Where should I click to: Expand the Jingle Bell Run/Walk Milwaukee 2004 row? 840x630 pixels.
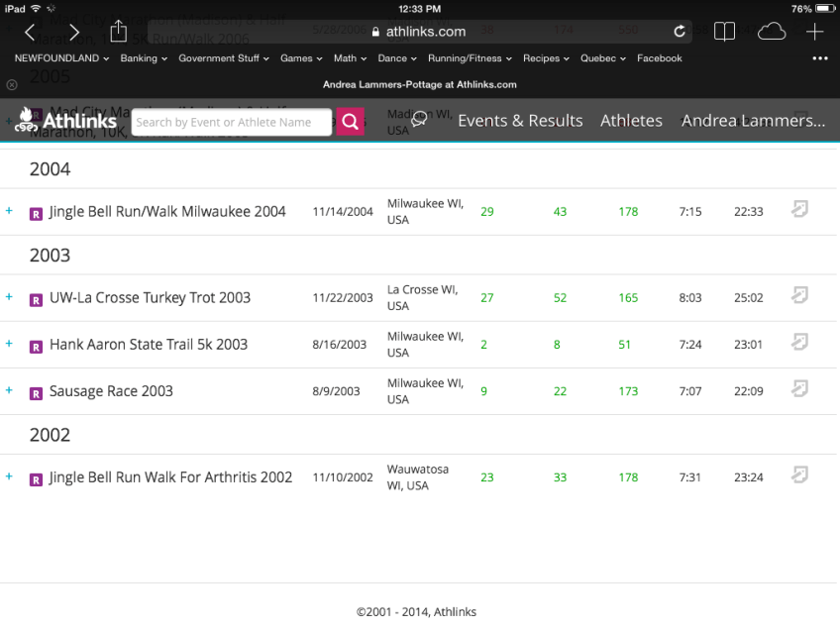[9, 211]
